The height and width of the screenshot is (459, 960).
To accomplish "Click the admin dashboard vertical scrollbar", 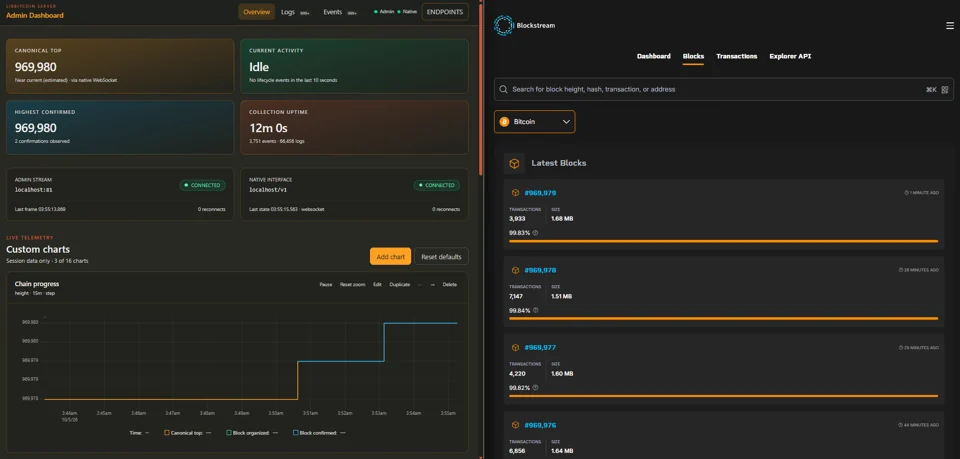I will (481, 92).
